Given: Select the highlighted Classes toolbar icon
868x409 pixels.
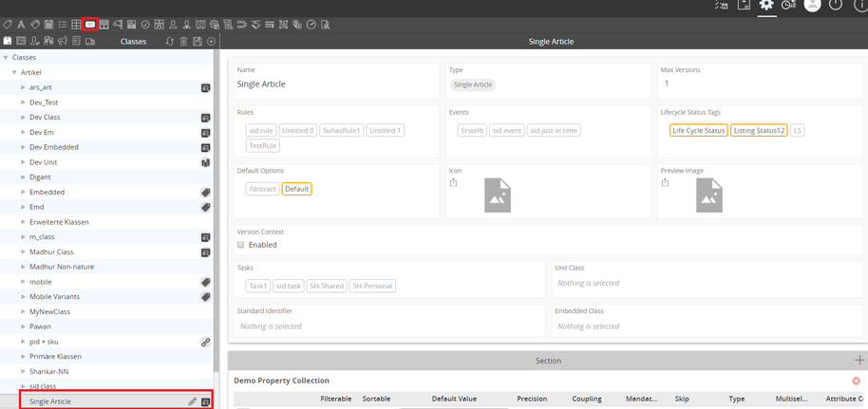Looking at the screenshot, I should pos(90,25).
